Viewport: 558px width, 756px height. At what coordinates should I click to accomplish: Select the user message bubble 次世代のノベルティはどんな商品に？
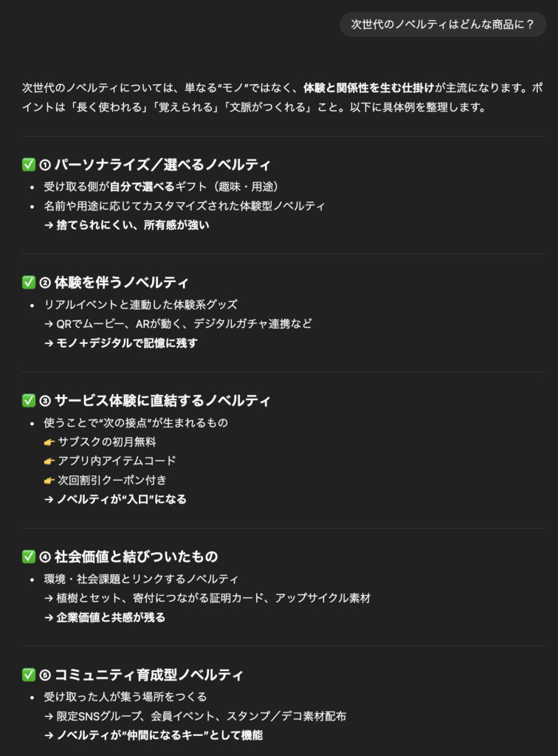point(443,24)
